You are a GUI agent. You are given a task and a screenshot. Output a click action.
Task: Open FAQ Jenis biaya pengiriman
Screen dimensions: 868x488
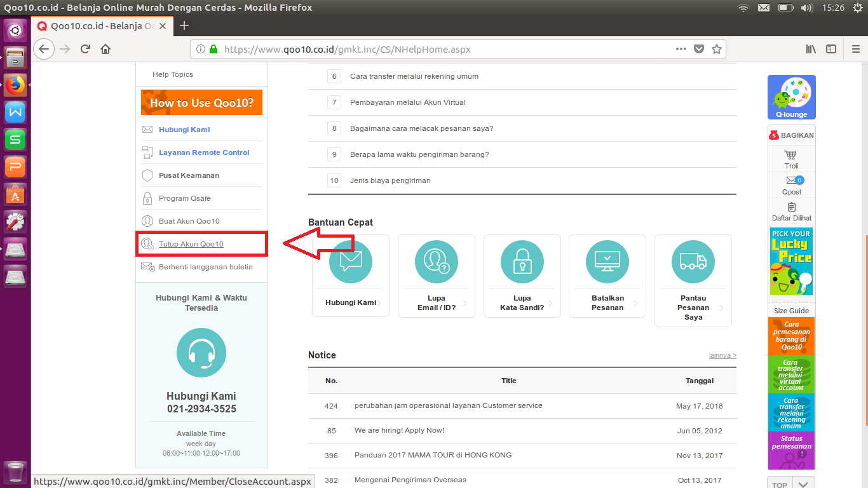[x=390, y=180]
